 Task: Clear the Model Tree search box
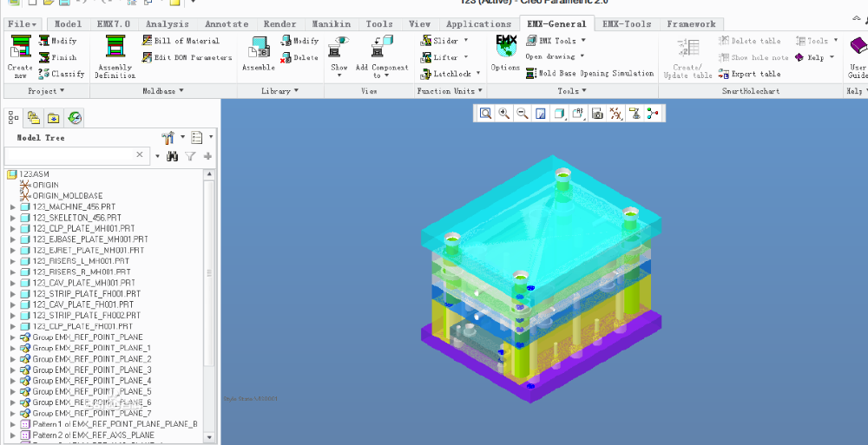click(x=140, y=155)
